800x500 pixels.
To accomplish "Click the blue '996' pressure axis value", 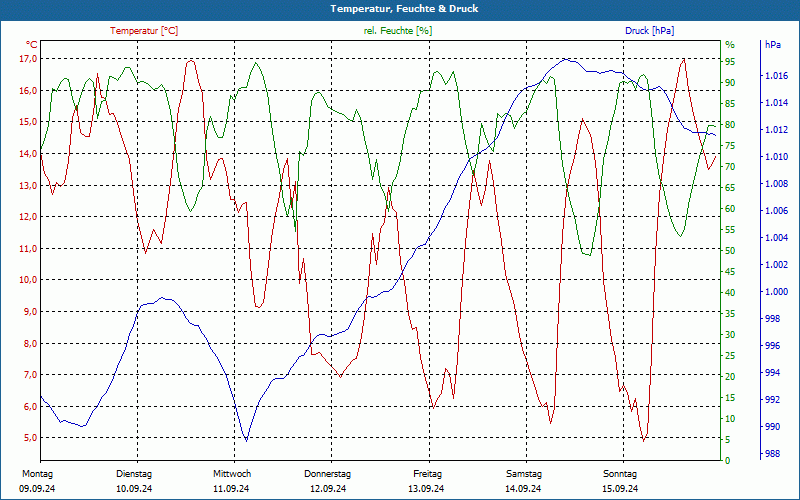I will tap(773, 346).
